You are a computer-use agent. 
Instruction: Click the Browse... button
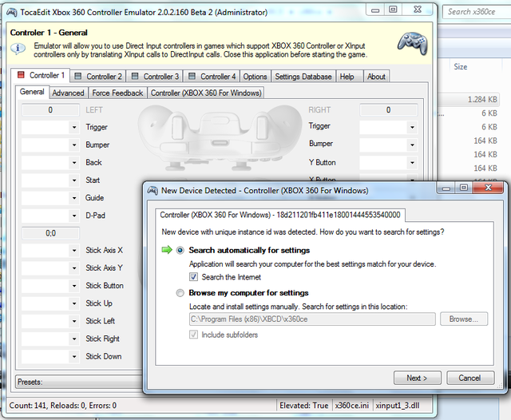(x=464, y=319)
